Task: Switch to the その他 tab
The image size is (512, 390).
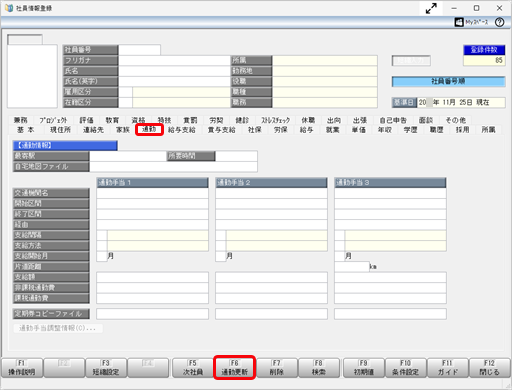Action: (456, 120)
